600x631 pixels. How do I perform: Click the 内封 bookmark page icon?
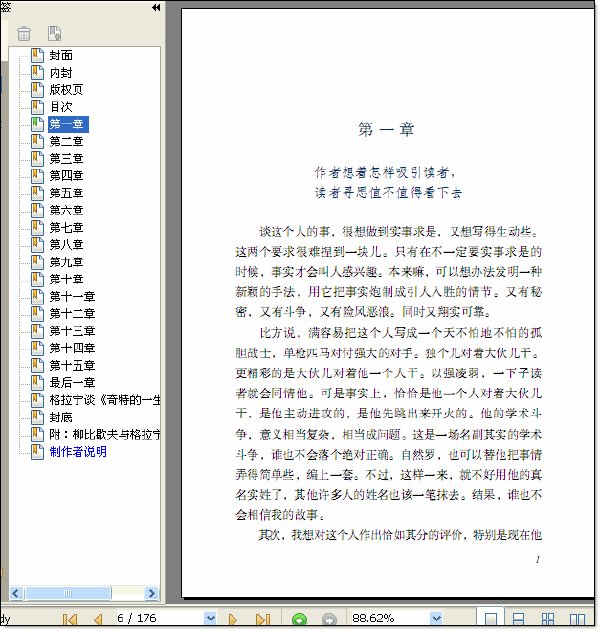coord(37,72)
